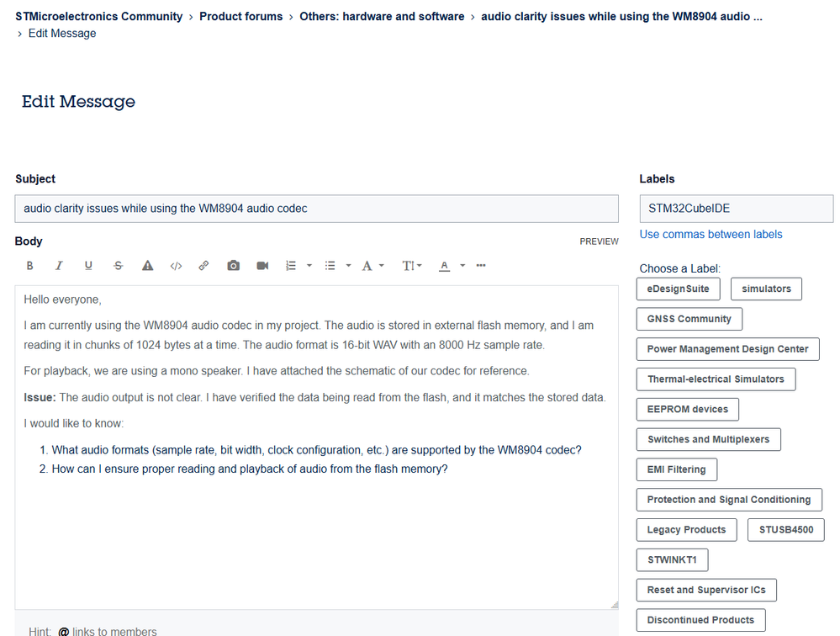Open STMicroelectronics Community breadcrumb link
This screenshot has height=636, width=840.
click(x=99, y=17)
